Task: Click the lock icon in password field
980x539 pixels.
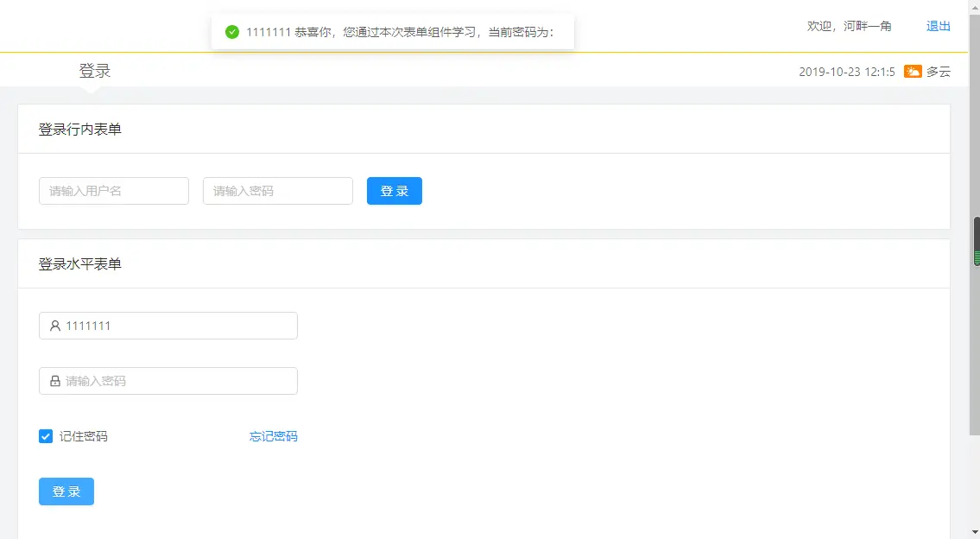Action: pyautogui.click(x=55, y=381)
